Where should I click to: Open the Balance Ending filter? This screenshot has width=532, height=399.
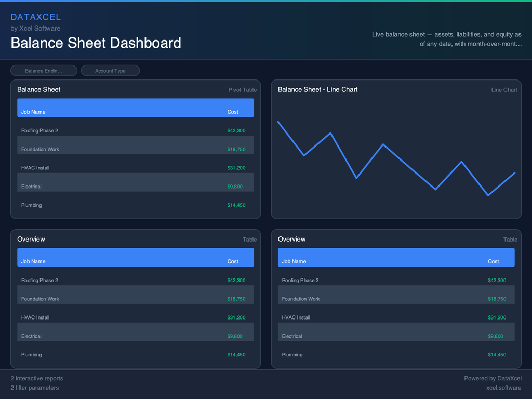[x=44, y=70]
